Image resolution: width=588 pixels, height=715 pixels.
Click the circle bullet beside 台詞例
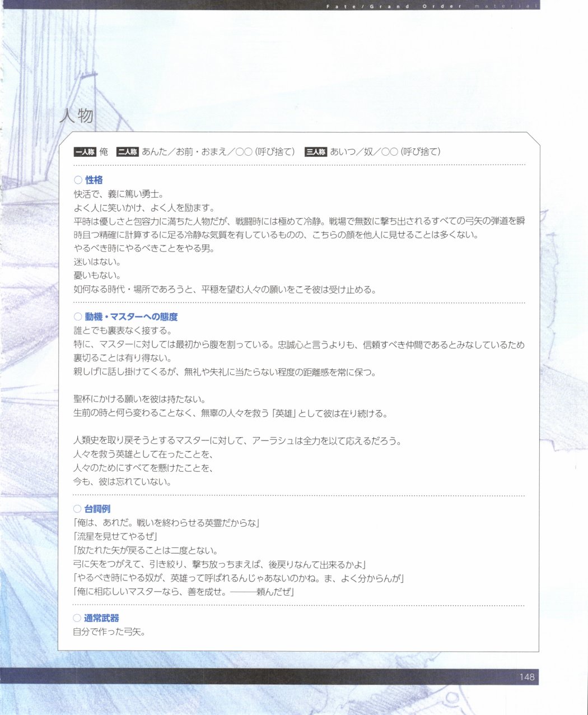(x=78, y=509)
